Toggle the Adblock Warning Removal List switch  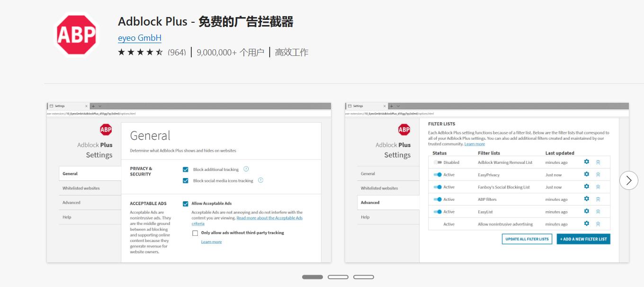pos(437,162)
